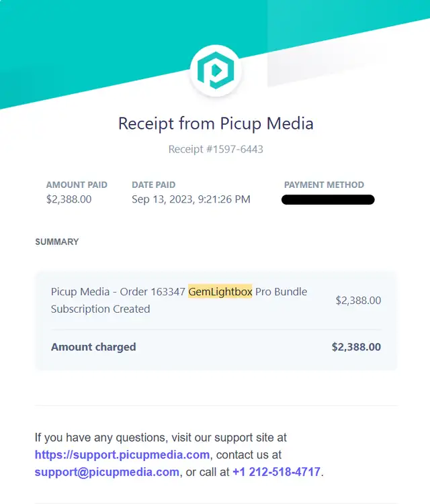Click the +1 212-518-4717 phone link
Screen dimensions: 430x504
coord(276,472)
